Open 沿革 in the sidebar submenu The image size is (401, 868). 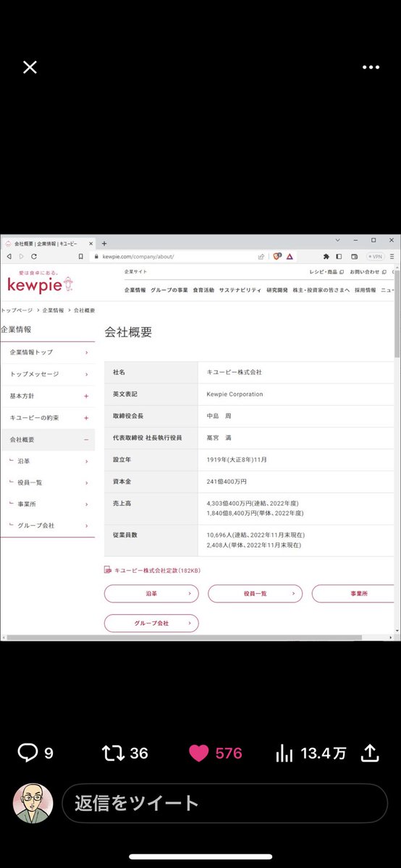[x=48, y=461]
